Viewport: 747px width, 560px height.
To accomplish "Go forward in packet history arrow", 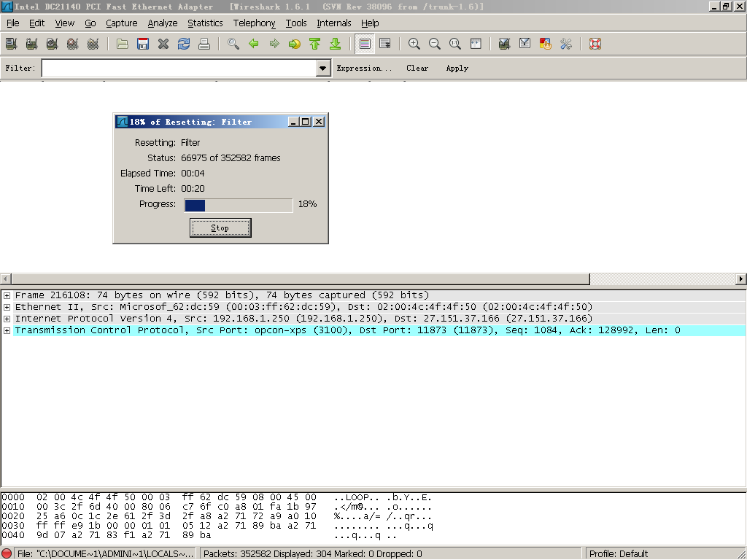I will pyautogui.click(x=274, y=44).
